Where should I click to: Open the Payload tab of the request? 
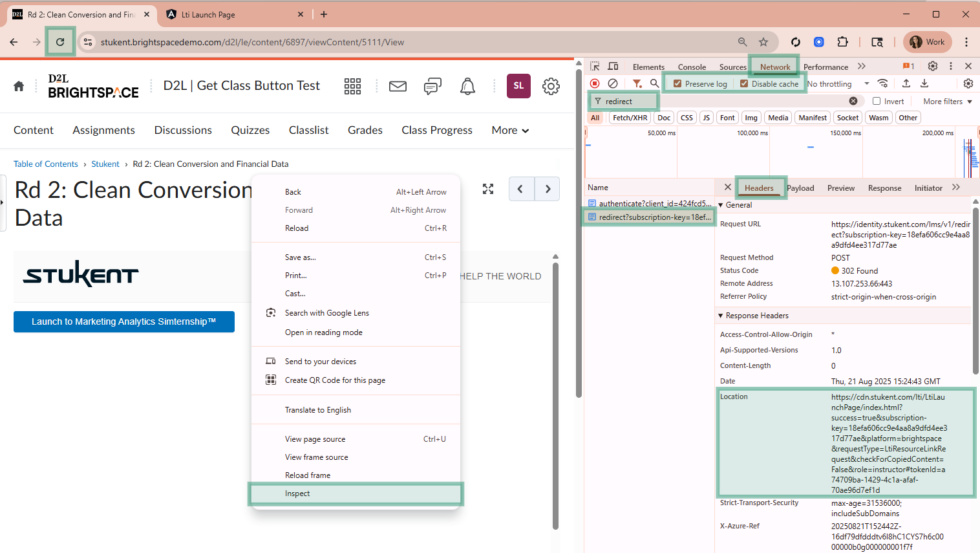point(800,188)
